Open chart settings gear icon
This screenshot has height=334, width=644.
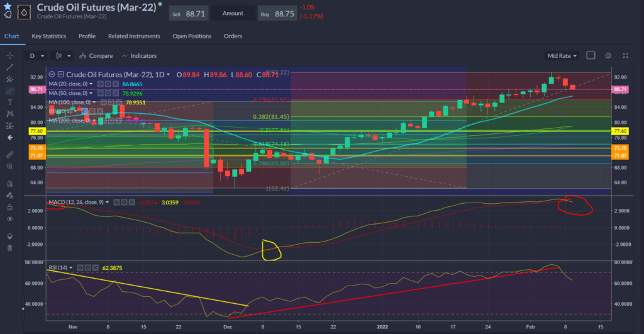pyautogui.click(x=608, y=55)
